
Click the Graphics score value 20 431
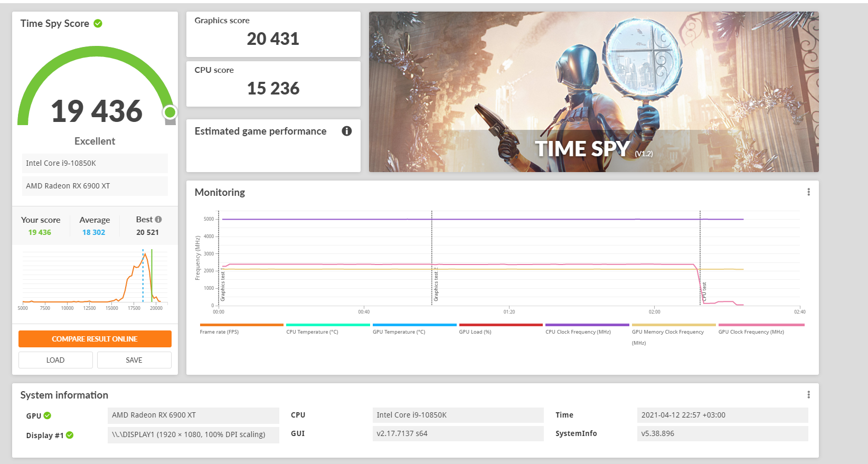[273, 39]
